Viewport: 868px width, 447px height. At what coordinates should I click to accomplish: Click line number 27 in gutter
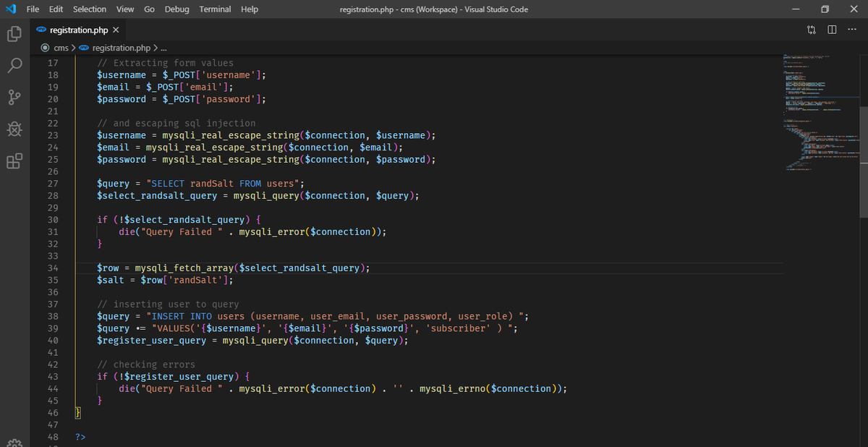tap(52, 184)
